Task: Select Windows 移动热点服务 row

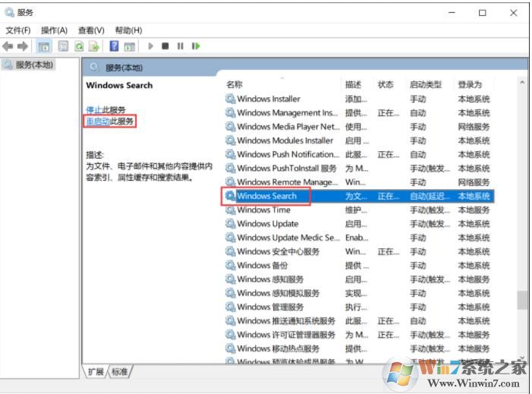Action: tap(358, 348)
